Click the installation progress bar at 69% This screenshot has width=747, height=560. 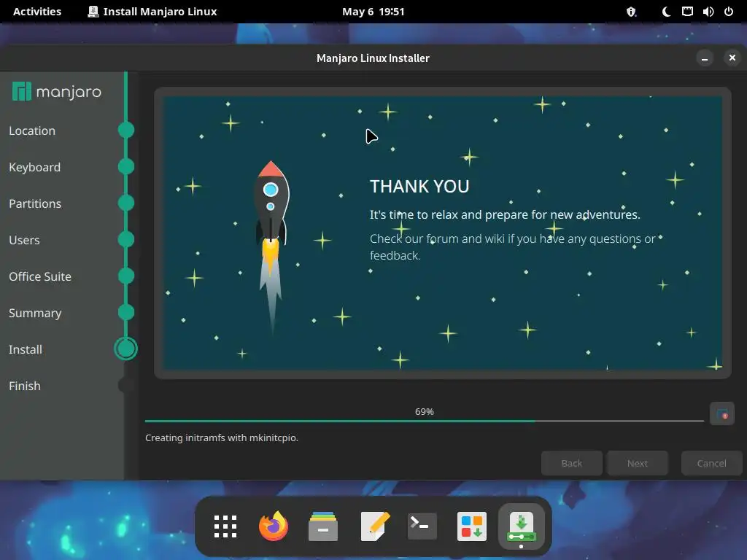pyautogui.click(x=425, y=421)
